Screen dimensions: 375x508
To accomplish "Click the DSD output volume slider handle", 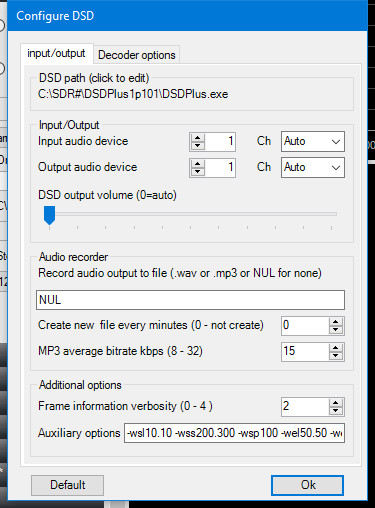I will tap(49, 215).
